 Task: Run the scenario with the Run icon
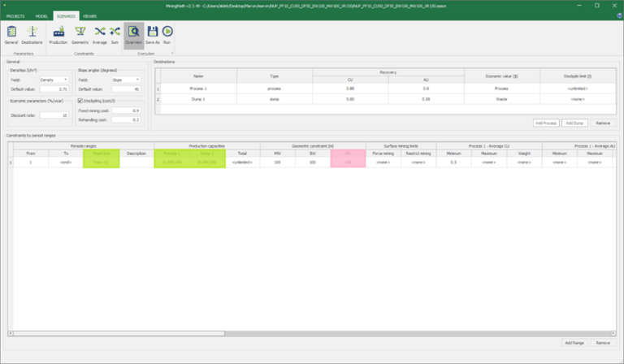tap(167, 33)
